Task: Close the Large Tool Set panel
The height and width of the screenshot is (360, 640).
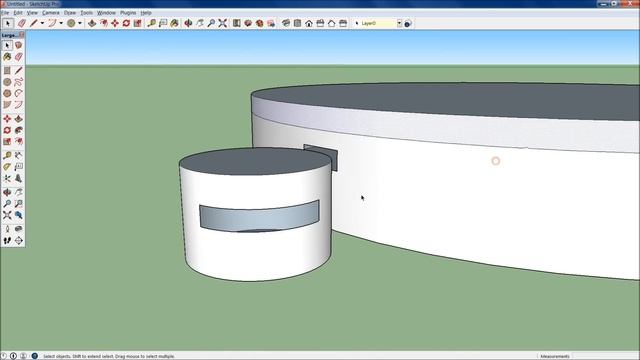Action: point(22,35)
